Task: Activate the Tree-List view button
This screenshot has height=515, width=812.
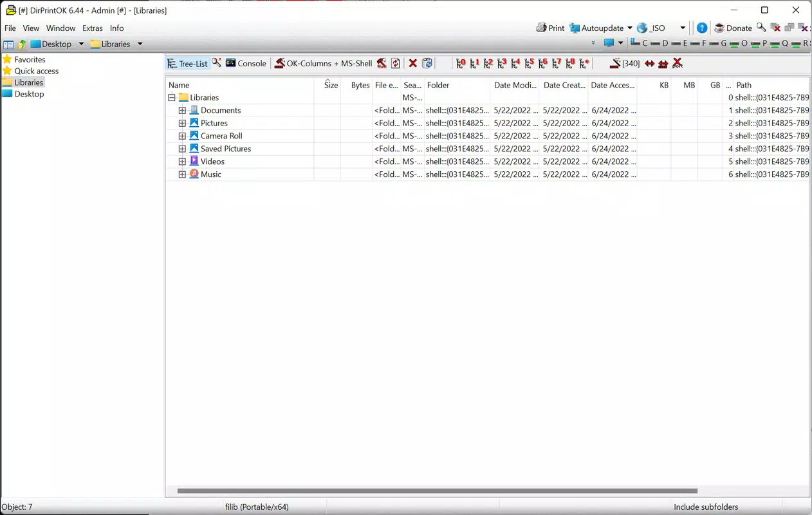Action: [x=187, y=63]
